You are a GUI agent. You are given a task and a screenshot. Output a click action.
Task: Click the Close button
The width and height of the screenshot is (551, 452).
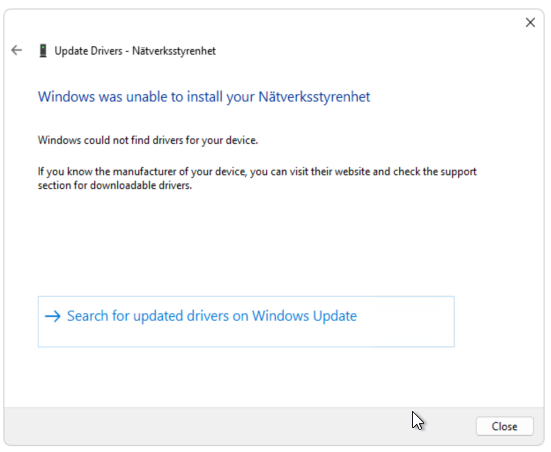click(504, 426)
